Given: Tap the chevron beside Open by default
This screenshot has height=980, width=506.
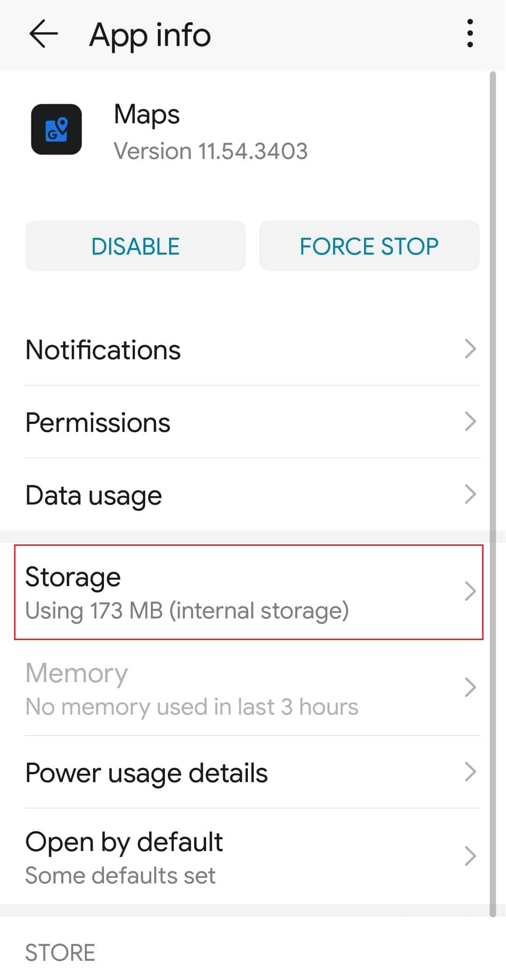Looking at the screenshot, I should 470,856.
